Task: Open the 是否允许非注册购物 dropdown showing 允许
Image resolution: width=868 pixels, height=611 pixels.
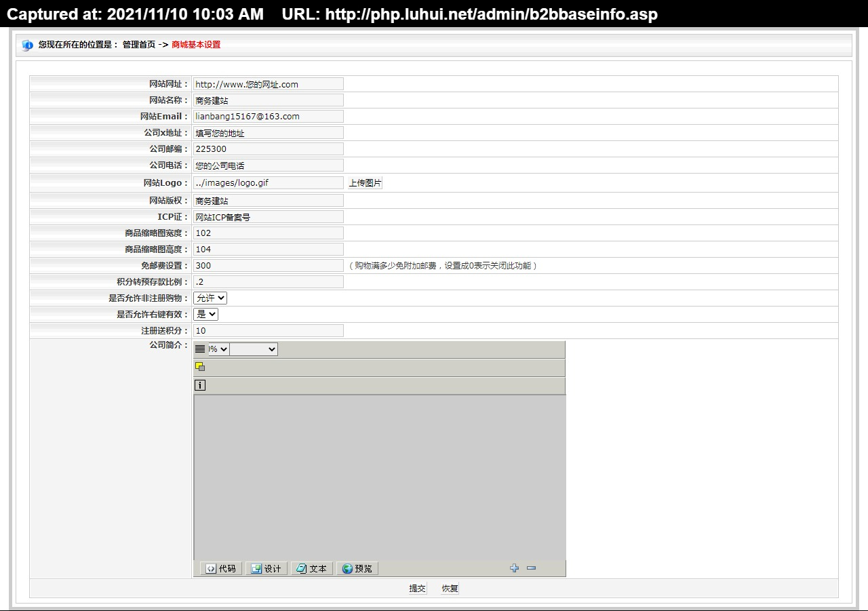Action: (210, 298)
